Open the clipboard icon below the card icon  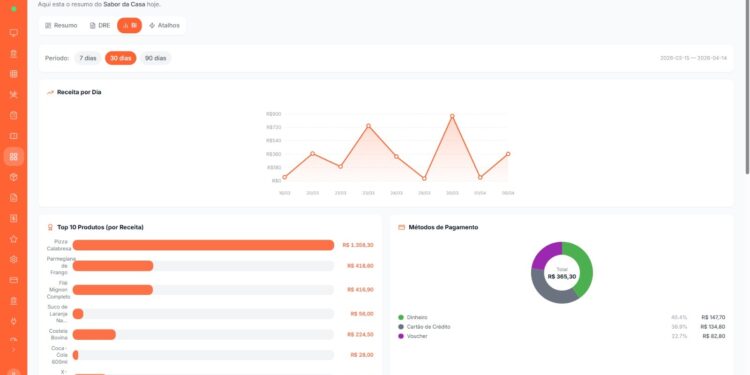pyautogui.click(x=13, y=301)
